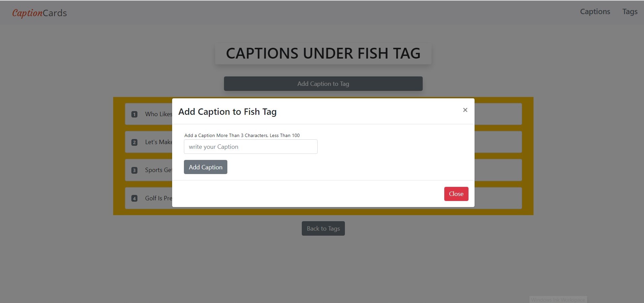Click the numbered badge 2 beside "Let's Make"
644x303 pixels.
click(x=134, y=142)
